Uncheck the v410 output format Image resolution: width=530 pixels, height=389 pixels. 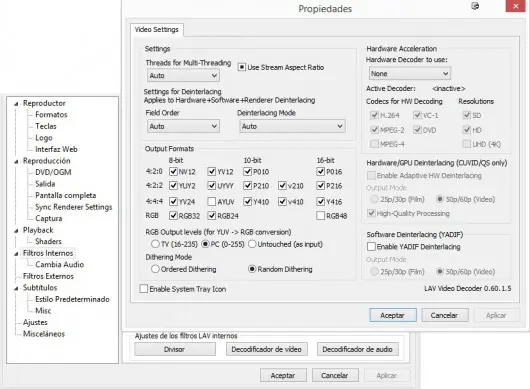pos(282,201)
